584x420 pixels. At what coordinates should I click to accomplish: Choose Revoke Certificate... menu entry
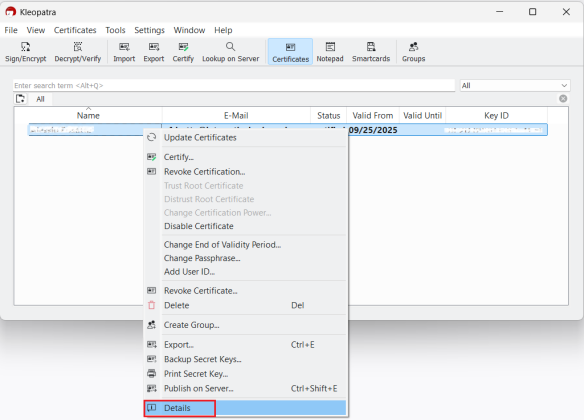point(246,290)
